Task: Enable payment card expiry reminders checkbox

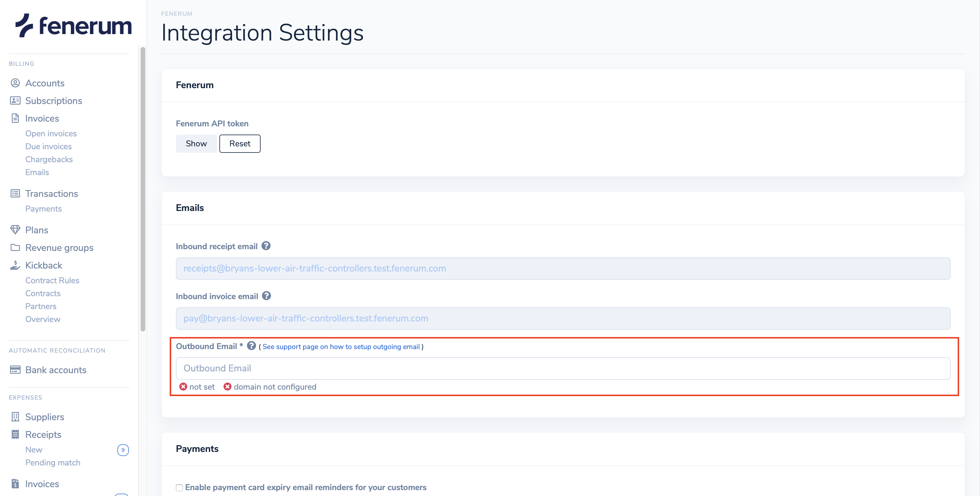Action: pyautogui.click(x=179, y=488)
